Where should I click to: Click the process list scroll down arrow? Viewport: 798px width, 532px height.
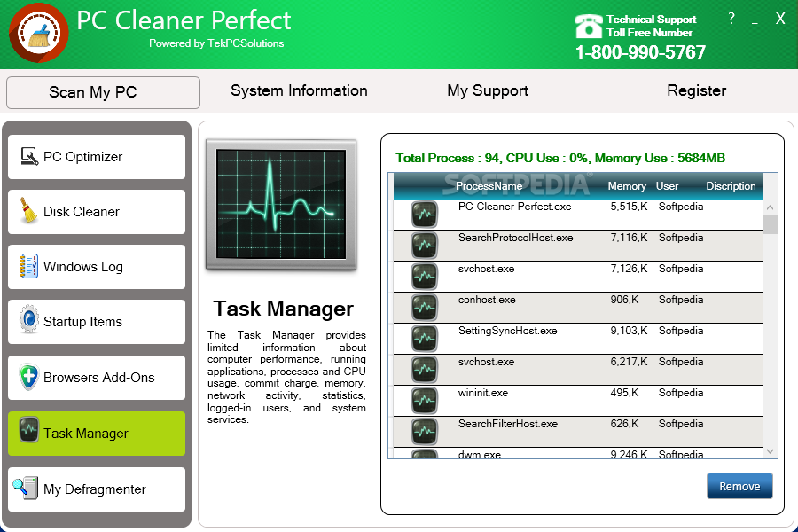click(770, 451)
